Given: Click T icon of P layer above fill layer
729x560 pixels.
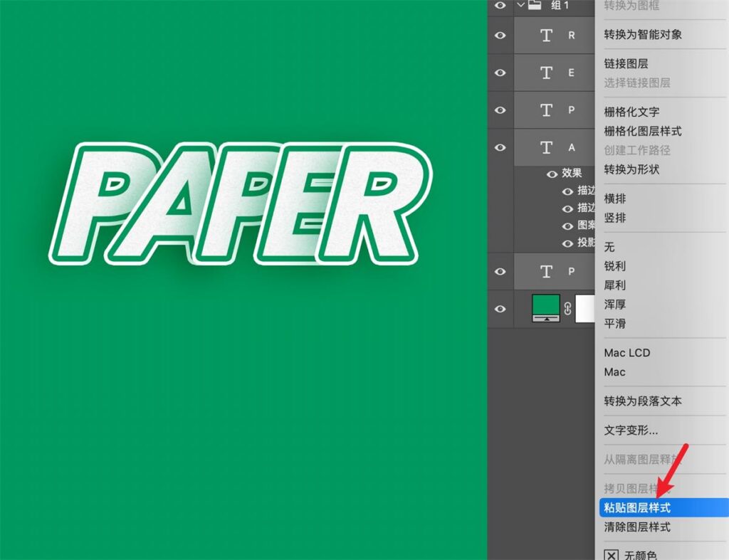Looking at the screenshot, I should click(546, 271).
